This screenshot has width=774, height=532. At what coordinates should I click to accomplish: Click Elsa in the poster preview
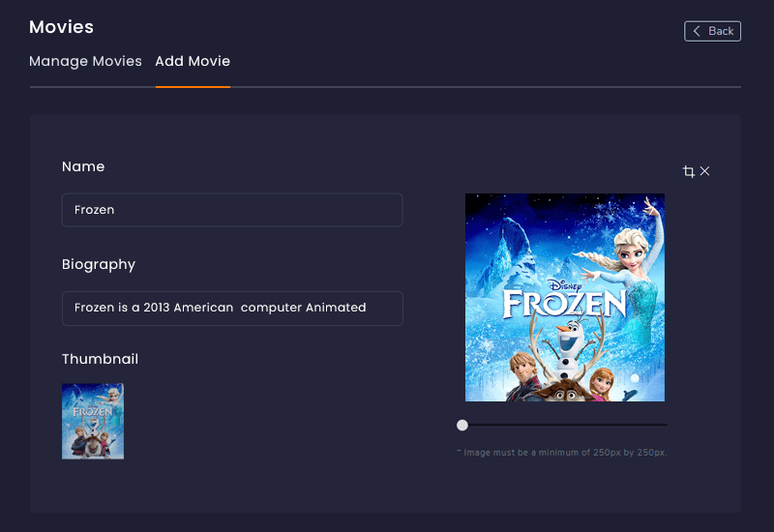coord(627,242)
